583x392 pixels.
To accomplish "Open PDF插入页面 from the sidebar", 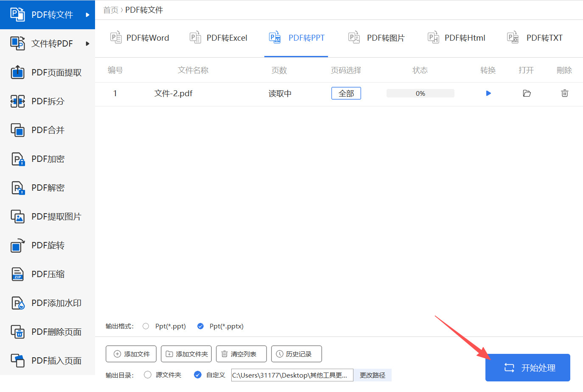I will (48, 361).
